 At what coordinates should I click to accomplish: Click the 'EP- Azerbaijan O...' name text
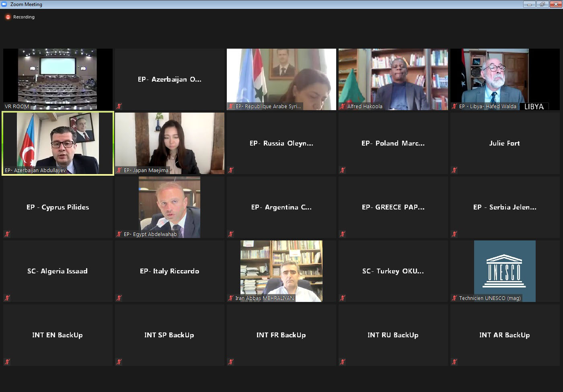click(170, 79)
